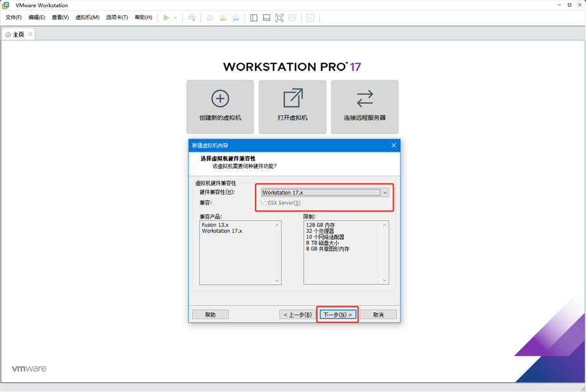Click the 帮助 button in the wizard
Screen dimensions: 586x392
[211, 314]
